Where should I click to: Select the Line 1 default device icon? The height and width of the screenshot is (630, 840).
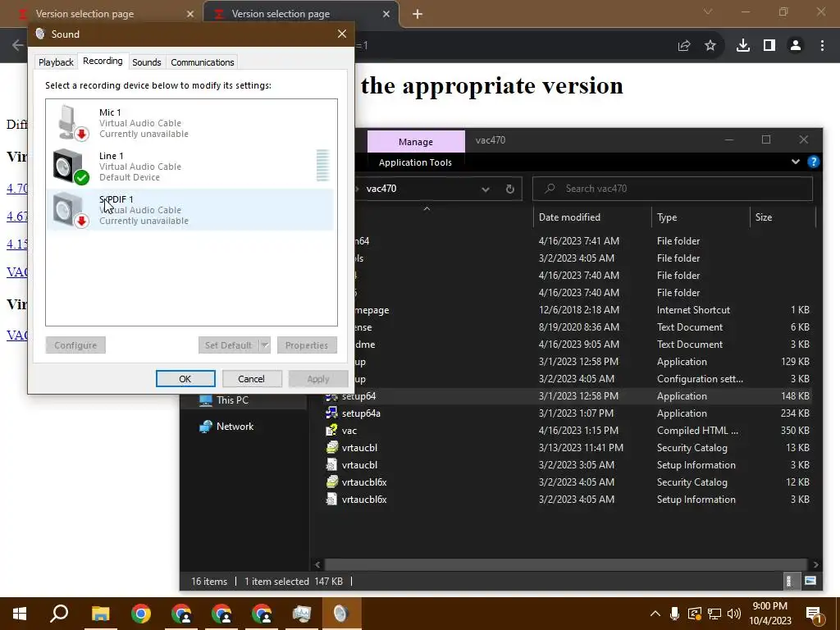(x=71, y=166)
